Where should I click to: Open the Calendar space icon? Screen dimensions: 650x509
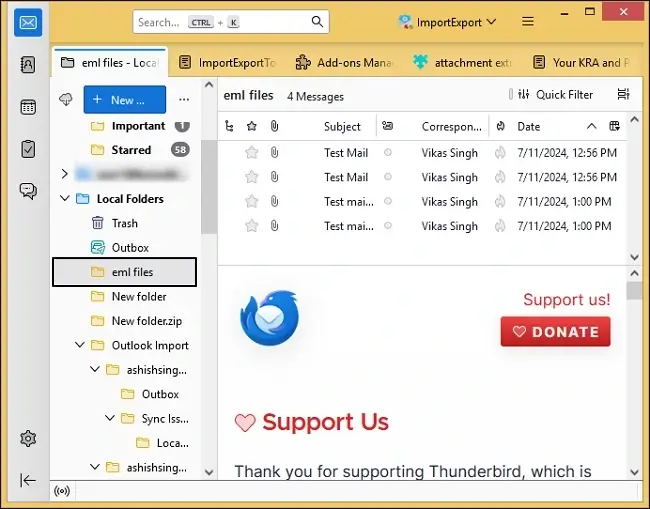click(x=28, y=107)
